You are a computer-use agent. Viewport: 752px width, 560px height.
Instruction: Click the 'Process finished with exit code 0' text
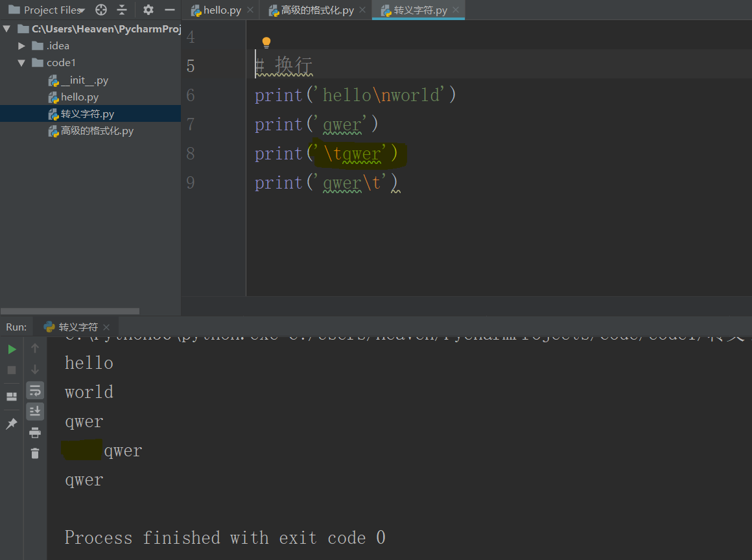[x=225, y=537]
